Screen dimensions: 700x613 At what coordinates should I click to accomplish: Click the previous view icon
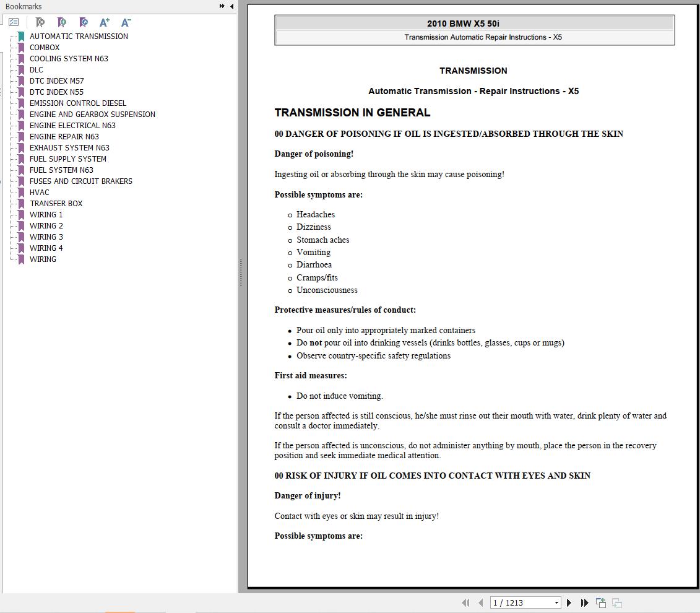click(x=600, y=602)
